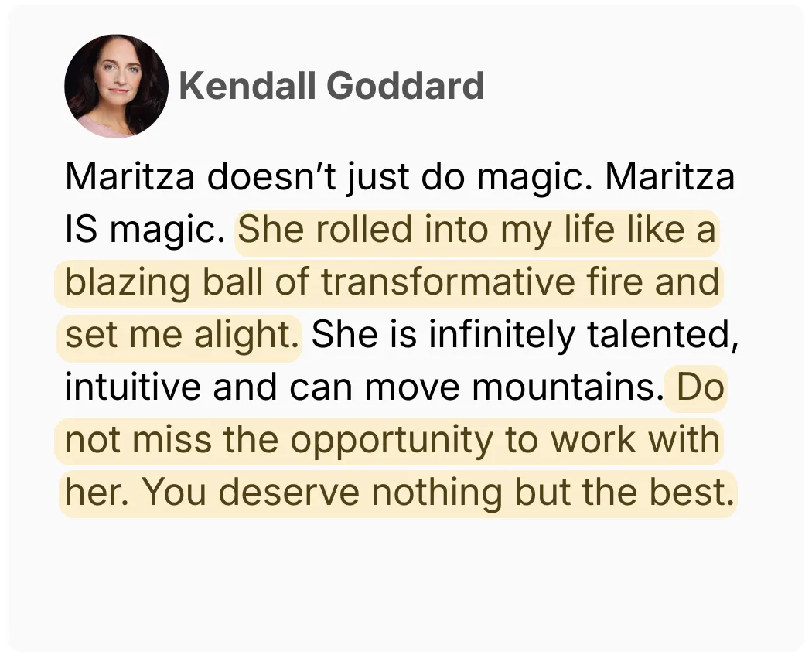The width and height of the screenshot is (812, 665).
Task: Click the highlighted word "Do"
Action: (x=699, y=387)
